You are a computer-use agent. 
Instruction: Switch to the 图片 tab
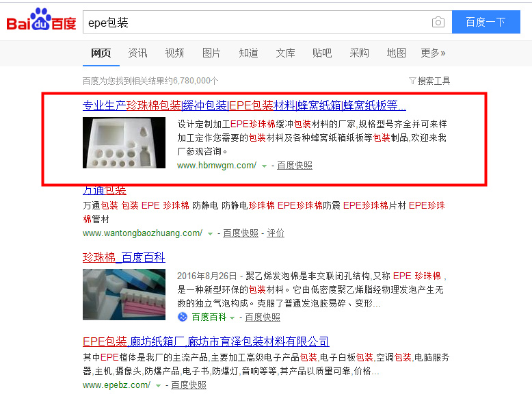[x=211, y=53]
